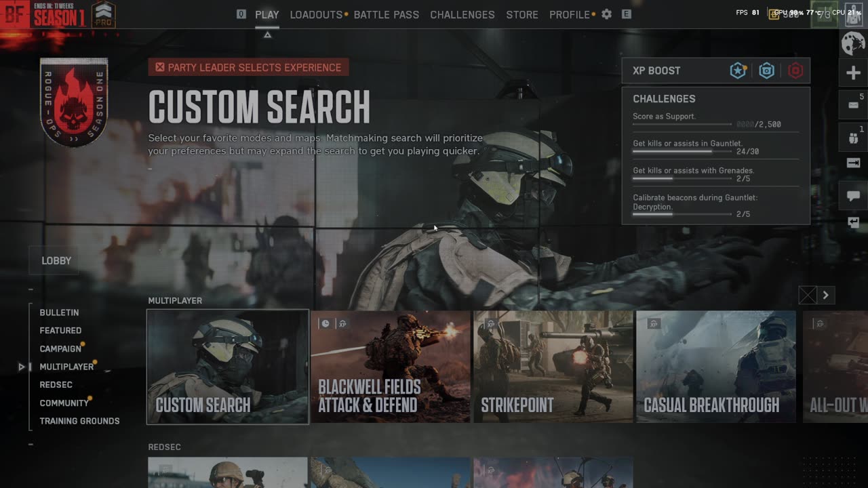This screenshot has width=868, height=488.
Task: Select Training Grounds in the side menu
Action: [x=79, y=421]
